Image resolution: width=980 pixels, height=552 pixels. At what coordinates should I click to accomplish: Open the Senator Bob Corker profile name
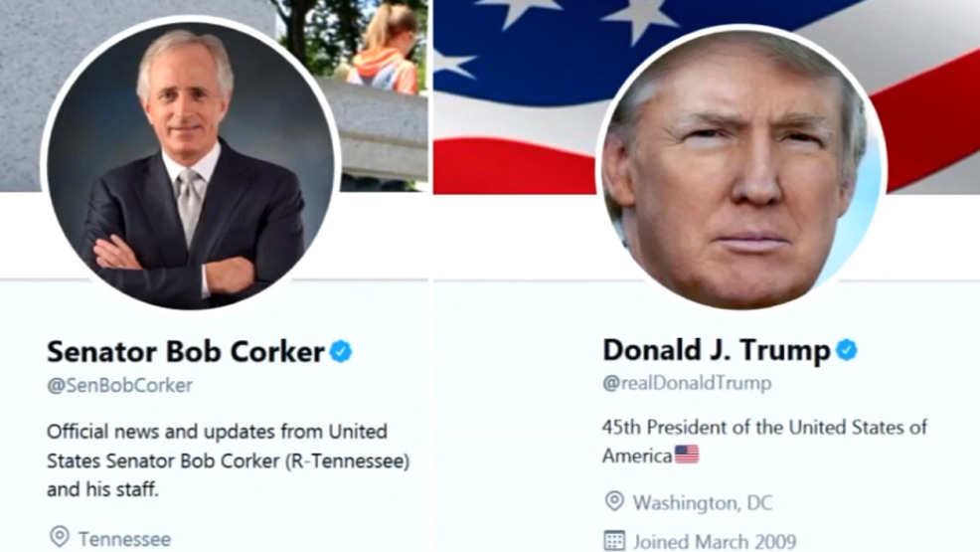click(x=186, y=351)
